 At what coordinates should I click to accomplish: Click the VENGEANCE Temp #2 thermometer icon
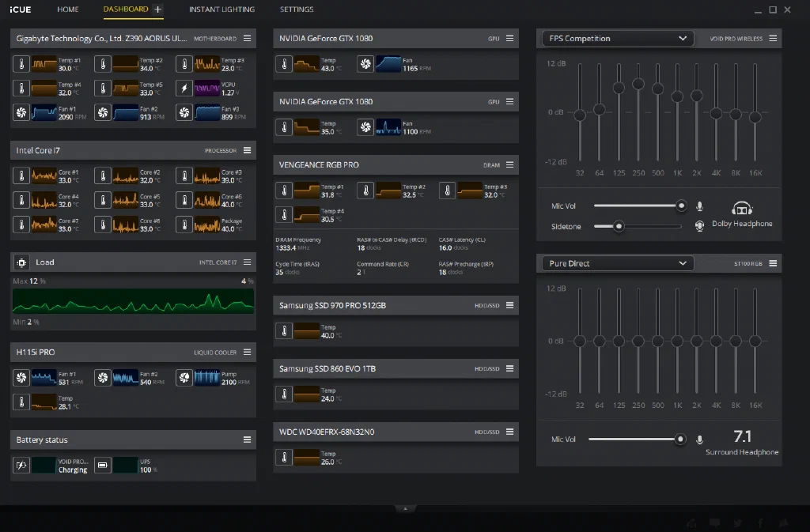(x=365, y=191)
